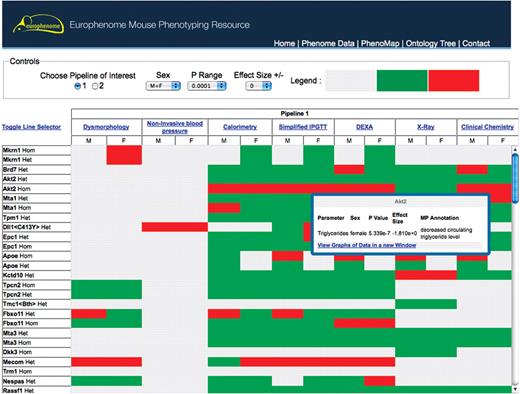This screenshot has height=394, width=520.
Task: Click green Tpcn2 Hom Dysmorphology male cell
Action: [x=89, y=285]
